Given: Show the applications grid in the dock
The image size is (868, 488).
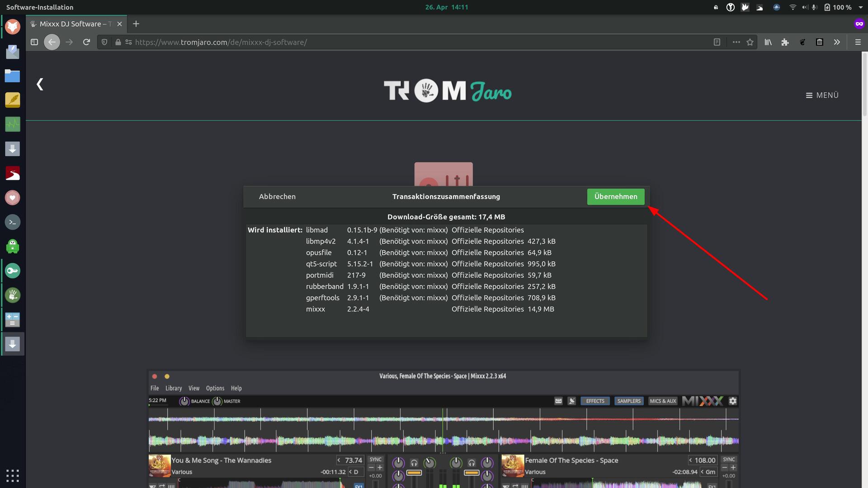Looking at the screenshot, I should pos(12,475).
